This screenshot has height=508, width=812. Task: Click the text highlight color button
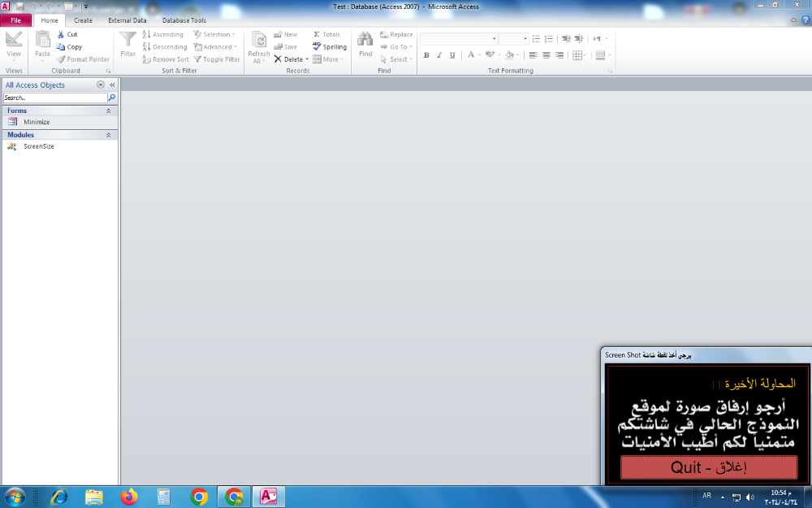click(490, 54)
